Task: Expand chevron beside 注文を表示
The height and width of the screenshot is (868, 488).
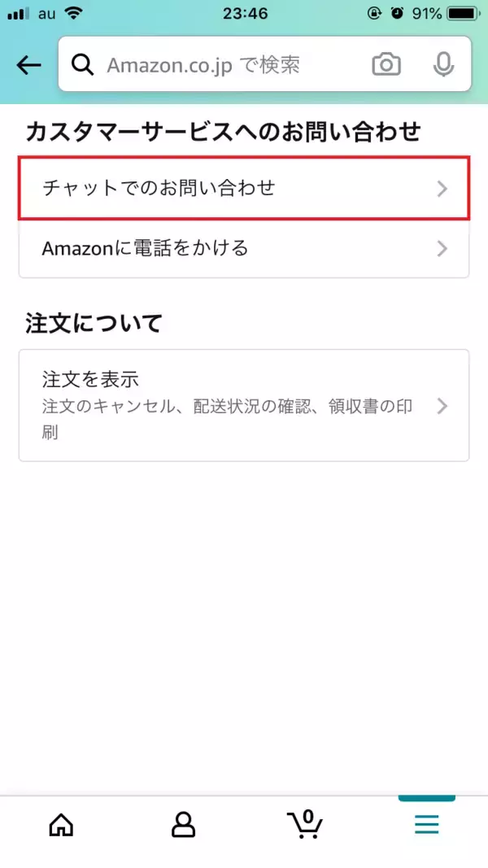Action: (x=442, y=406)
